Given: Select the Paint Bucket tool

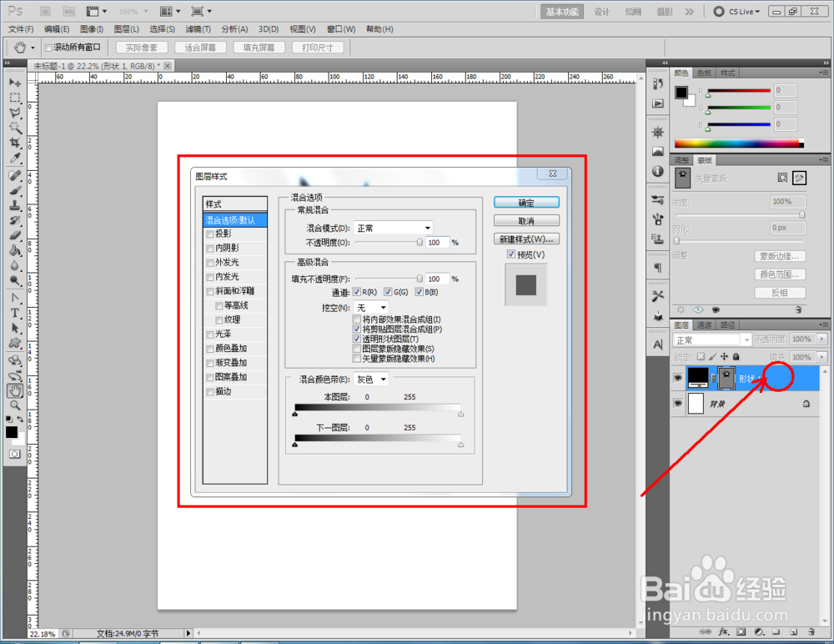Looking at the screenshot, I should (15, 250).
